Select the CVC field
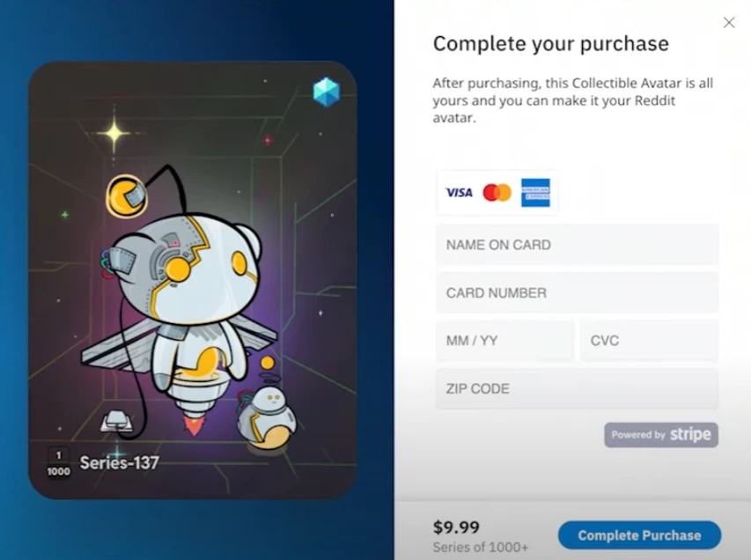Viewport: 751px width, 560px height. point(650,341)
